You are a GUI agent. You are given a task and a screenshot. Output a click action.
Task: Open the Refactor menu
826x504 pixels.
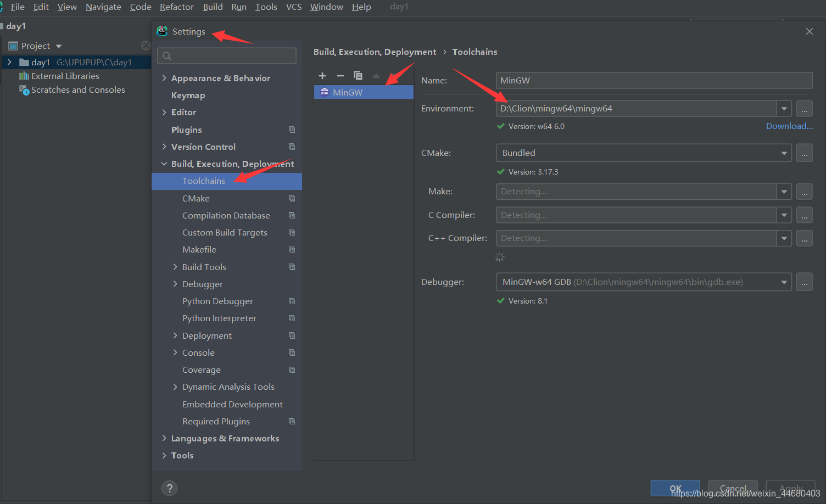click(x=176, y=7)
